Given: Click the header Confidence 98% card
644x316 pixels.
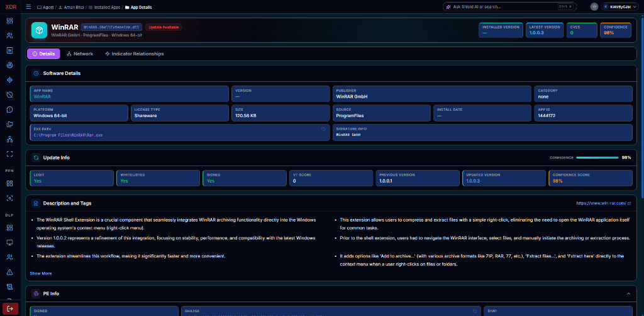Looking at the screenshot, I should coord(616,30).
